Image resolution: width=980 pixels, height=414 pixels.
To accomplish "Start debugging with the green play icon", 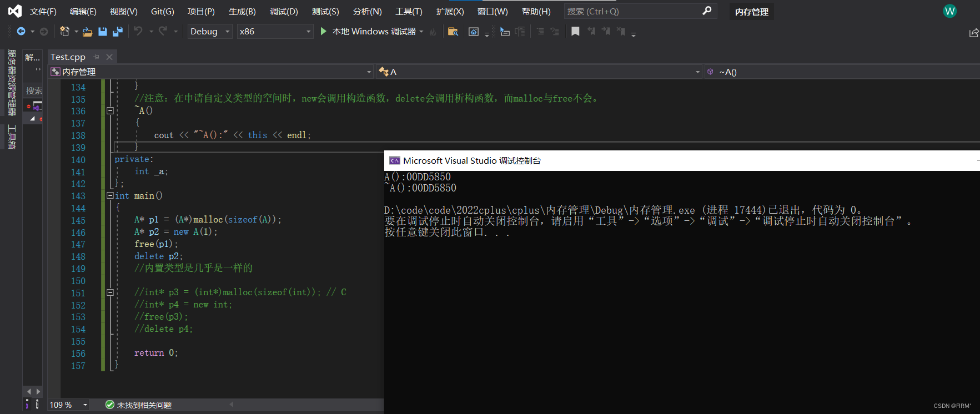I will [x=324, y=32].
